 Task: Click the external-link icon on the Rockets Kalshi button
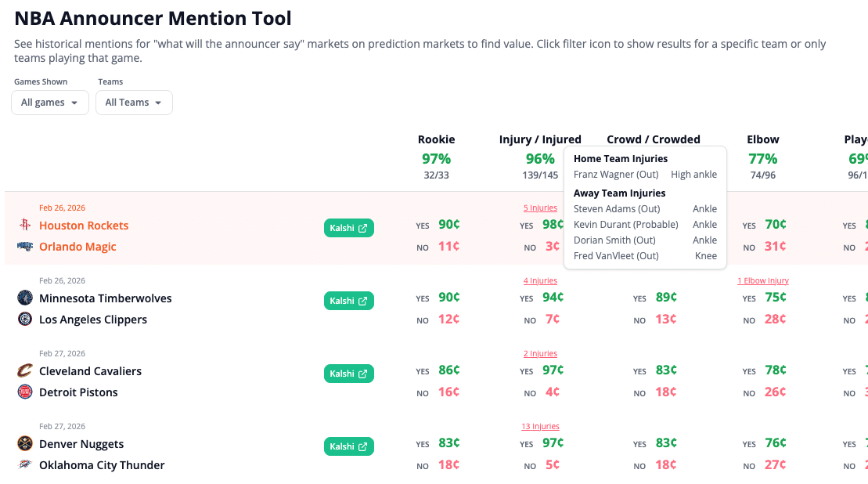(365, 228)
